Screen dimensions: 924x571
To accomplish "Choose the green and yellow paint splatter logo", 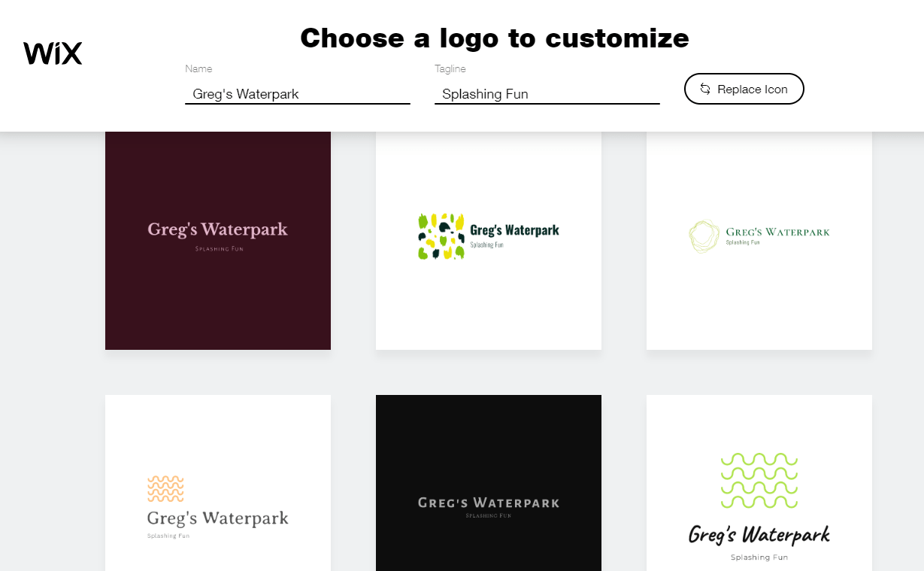I will click(x=489, y=241).
